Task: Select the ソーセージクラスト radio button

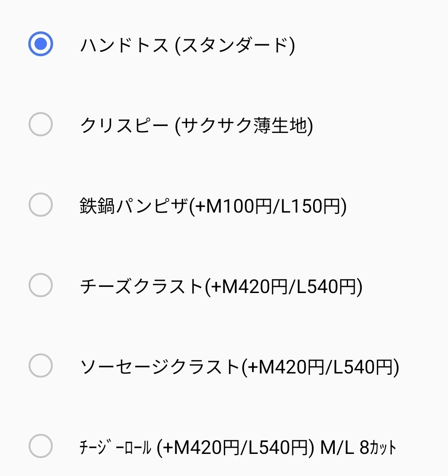Action: tap(41, 366)
